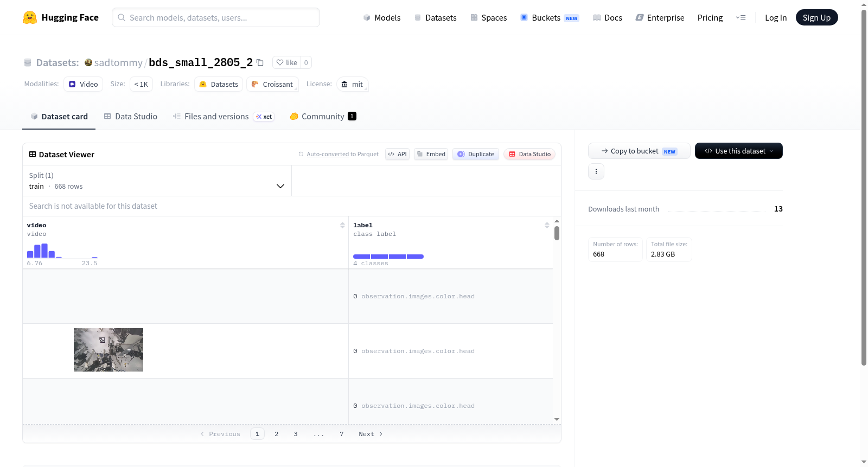This screenshot has width=868, height=467.
Task: Click the Duplicate button
Action: click(476, 154)
